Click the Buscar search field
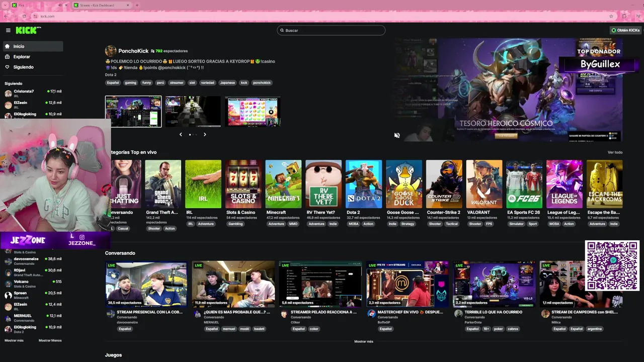 (x=331, y=30)
